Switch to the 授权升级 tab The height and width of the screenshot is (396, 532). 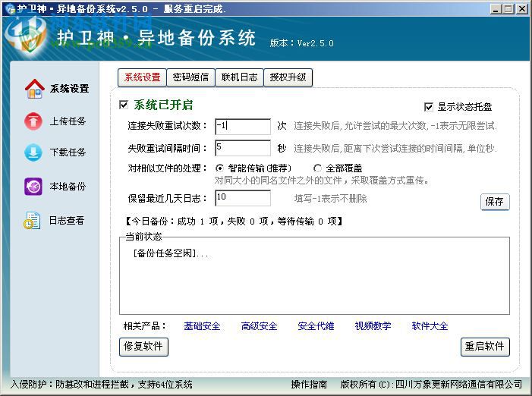click(288, 77)
